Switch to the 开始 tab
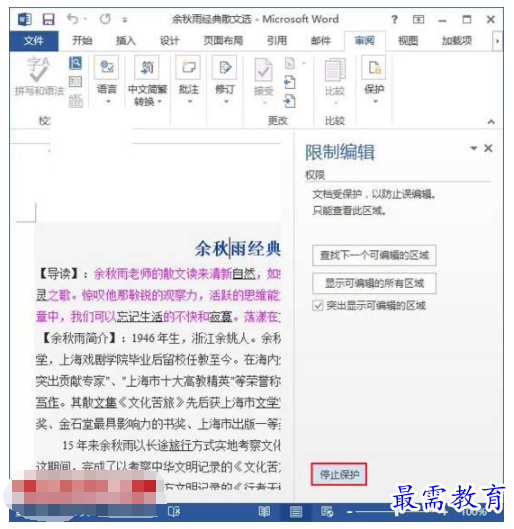This screenshot has width=514, height=529. (82, 41)
